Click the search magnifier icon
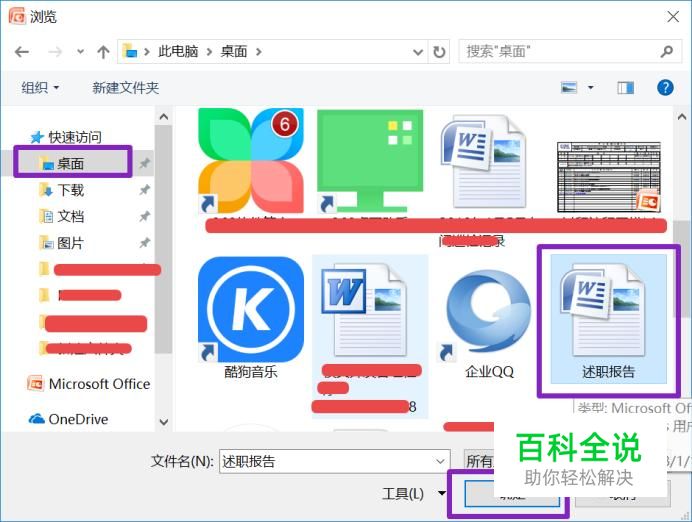 point(667,52)
